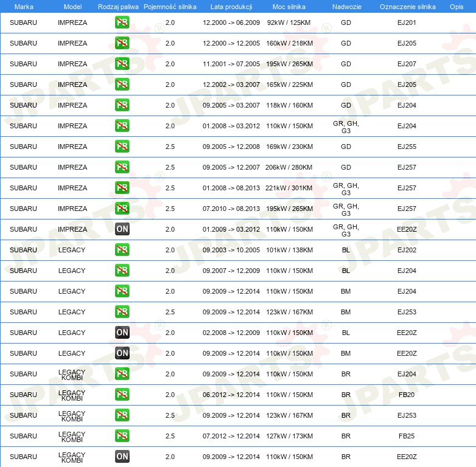Viewport: 476px width, 467px height.
Task: Select engine code EJ253 in Legacy BM row
Action: [407, 312]
